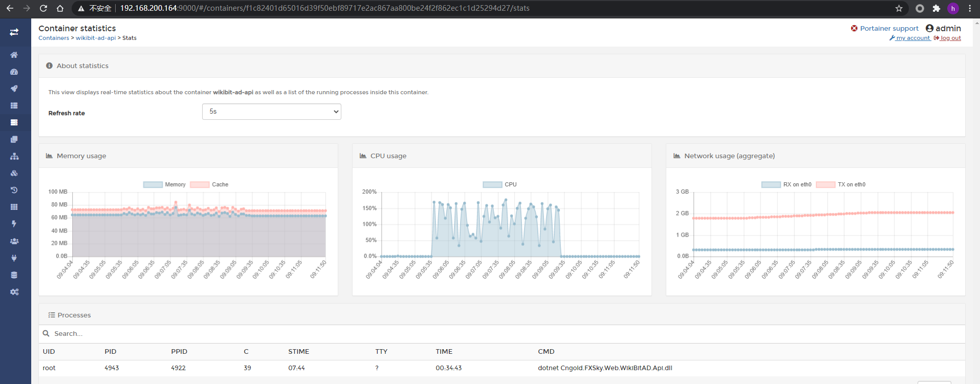980x384 pixels.
Task: Toggle the Cache series in the memory chart legend
Action: [x=209, y=184]
